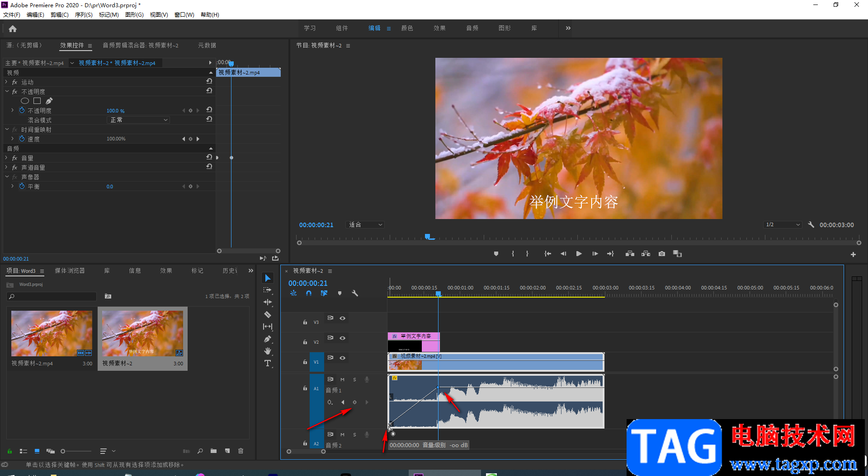Click the Add Marker button in program monitor

[x=496, y=254]
